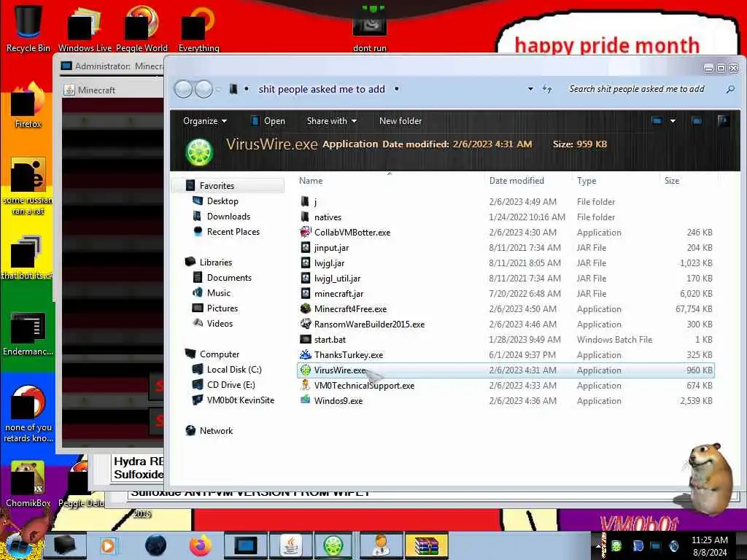The image size is (747, 560).
Task: Select Local Disk (C:) in the navigation pane
Action: pyautogui.click(x=234, y=370)
